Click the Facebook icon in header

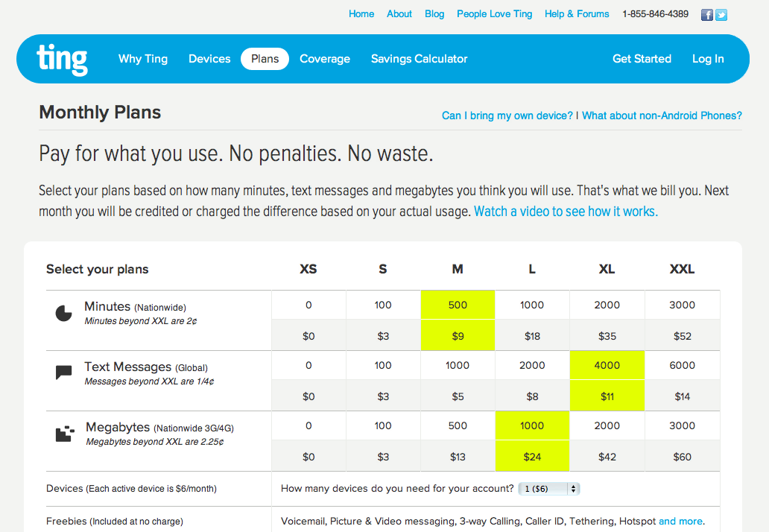coord(707,14)
